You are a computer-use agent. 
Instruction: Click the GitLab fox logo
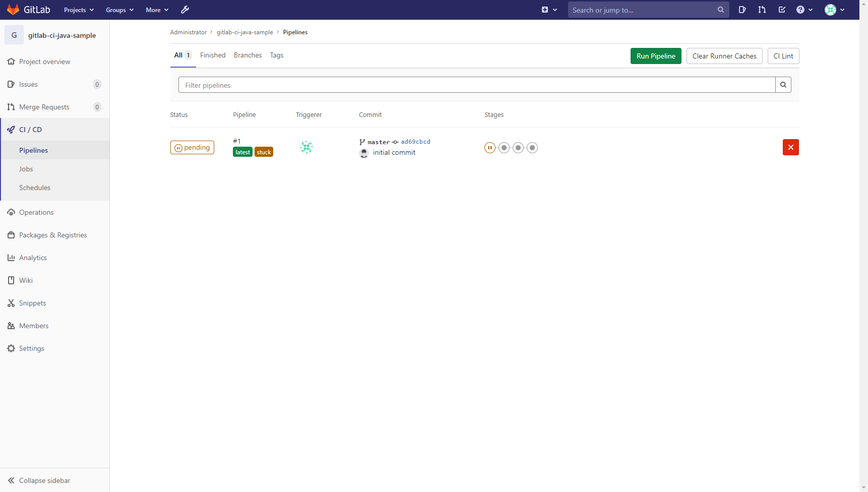pyautogui.click(x=13, y=10)
